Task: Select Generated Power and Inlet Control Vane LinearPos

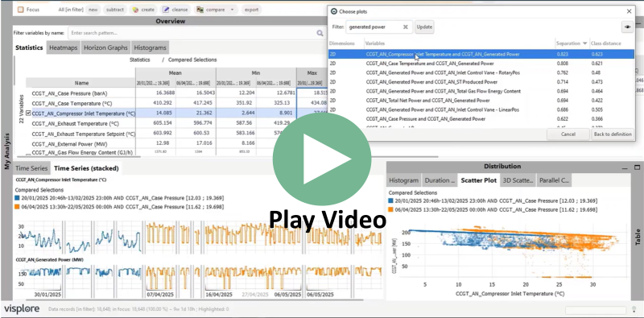Action: [x=481, y=109]
